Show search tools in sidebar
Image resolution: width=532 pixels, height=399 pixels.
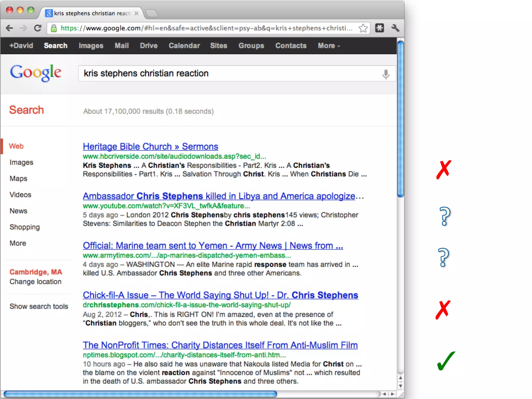coord(39,306)
